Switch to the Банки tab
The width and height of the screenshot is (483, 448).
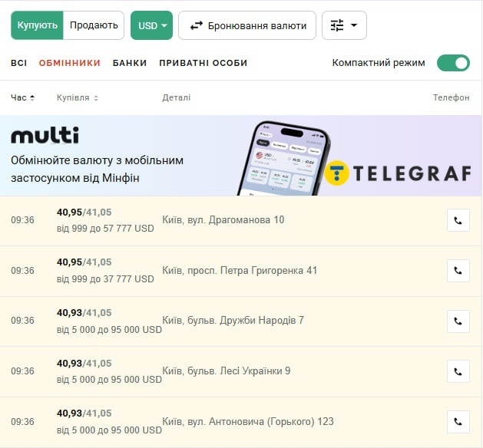129,63
